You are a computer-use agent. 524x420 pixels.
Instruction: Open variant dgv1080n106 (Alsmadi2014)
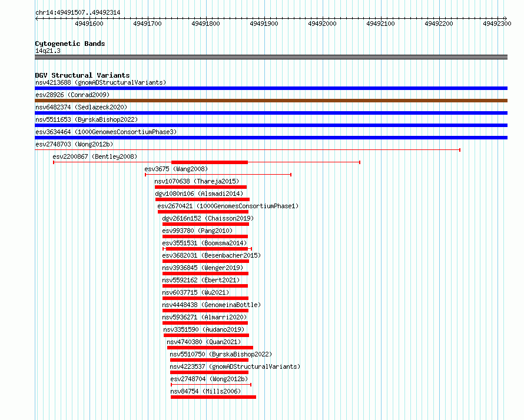click(199, 194)
